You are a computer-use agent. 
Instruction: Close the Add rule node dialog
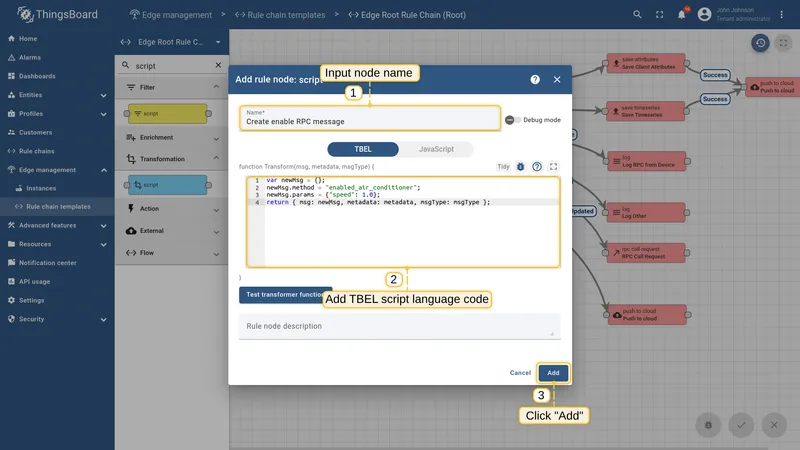(557, 80)
